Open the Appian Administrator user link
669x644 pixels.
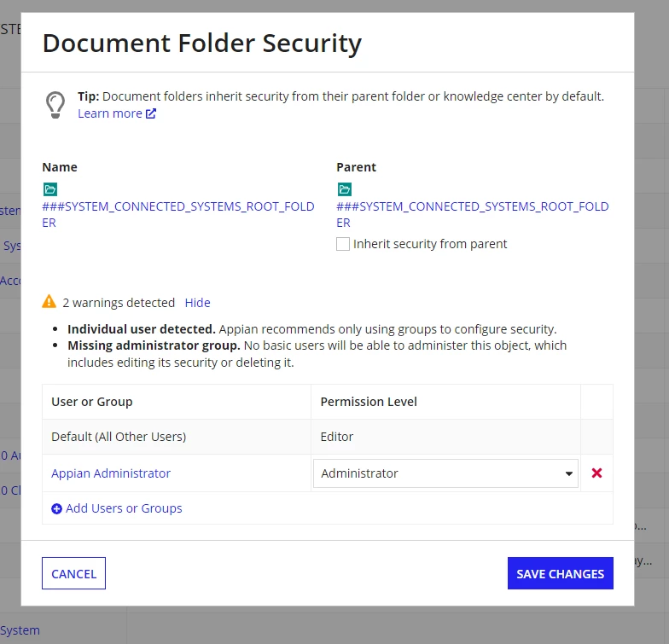[111, 473]
